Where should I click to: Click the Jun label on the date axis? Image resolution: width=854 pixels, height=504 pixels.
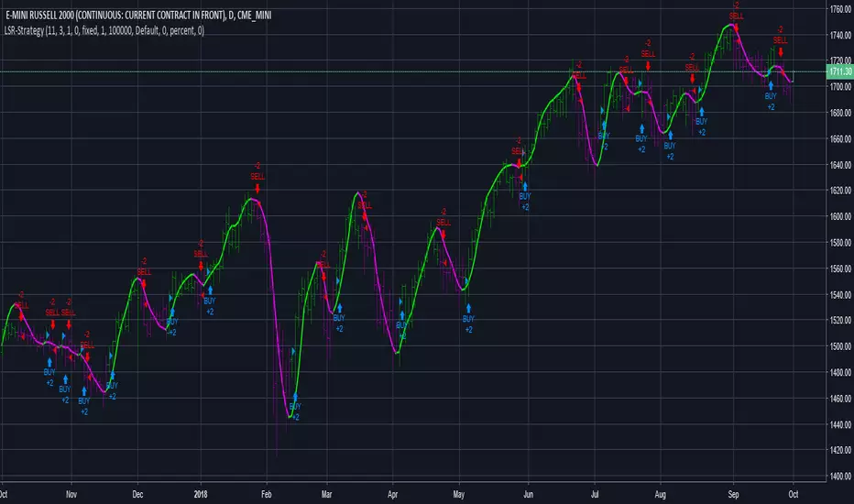point(528,495)
